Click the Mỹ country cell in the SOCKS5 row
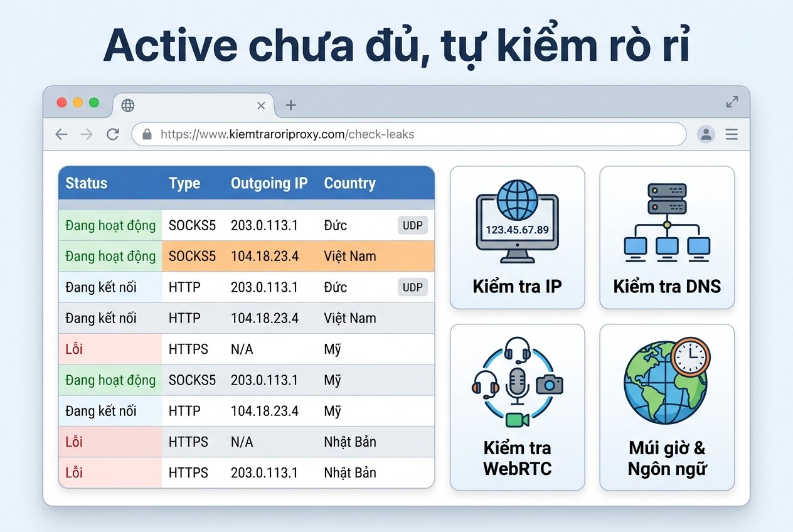Viewport: 793px width, 532px height. (x=333, y=380)
